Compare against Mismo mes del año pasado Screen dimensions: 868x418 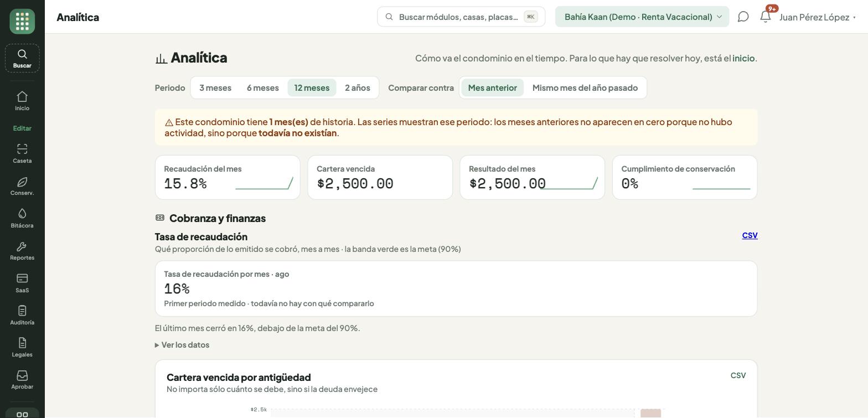[x=585, y=87]
